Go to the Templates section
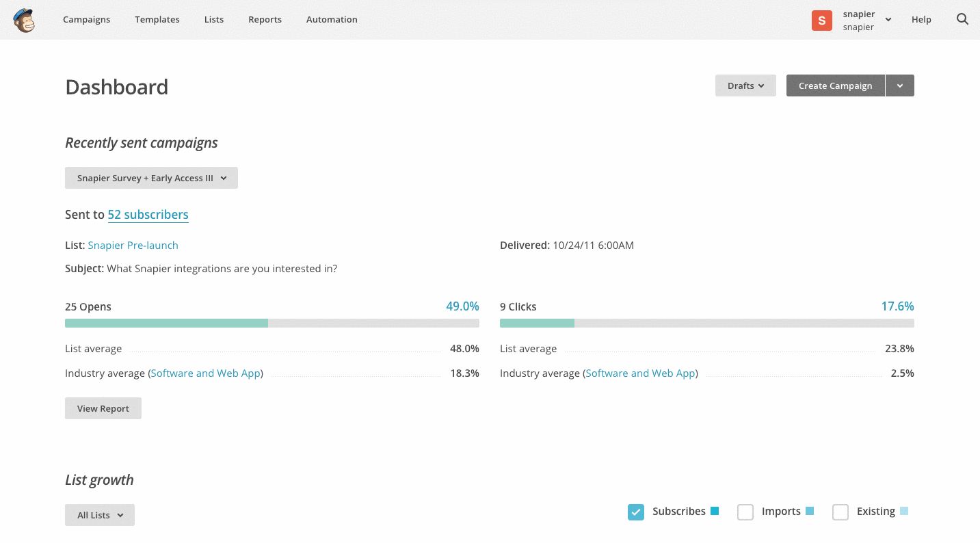 pyautogui.click(x=157, y=19)
